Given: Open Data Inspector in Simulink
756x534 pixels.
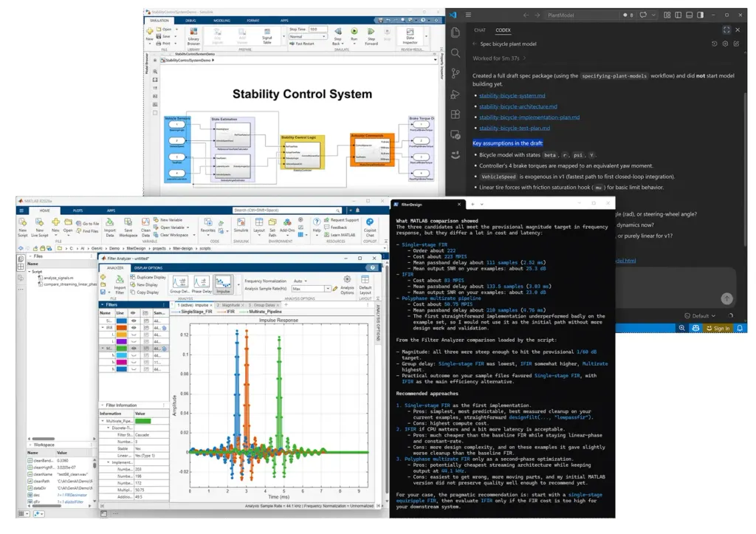Looking at the screenshot, I should [x=410, y=35].
